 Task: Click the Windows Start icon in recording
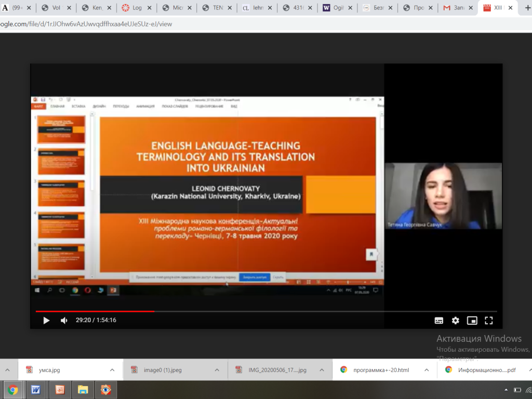[x=37, y=290]
